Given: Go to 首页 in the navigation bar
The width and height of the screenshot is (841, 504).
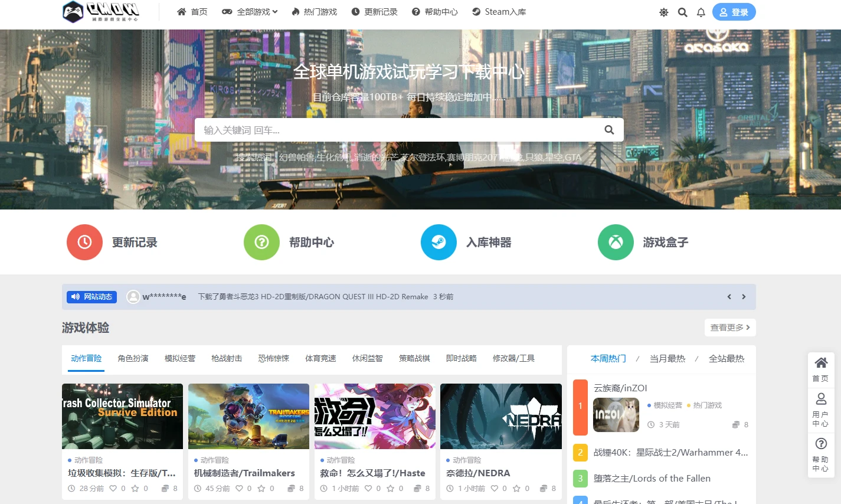Looking at the screenshot, I should (192, 12).
